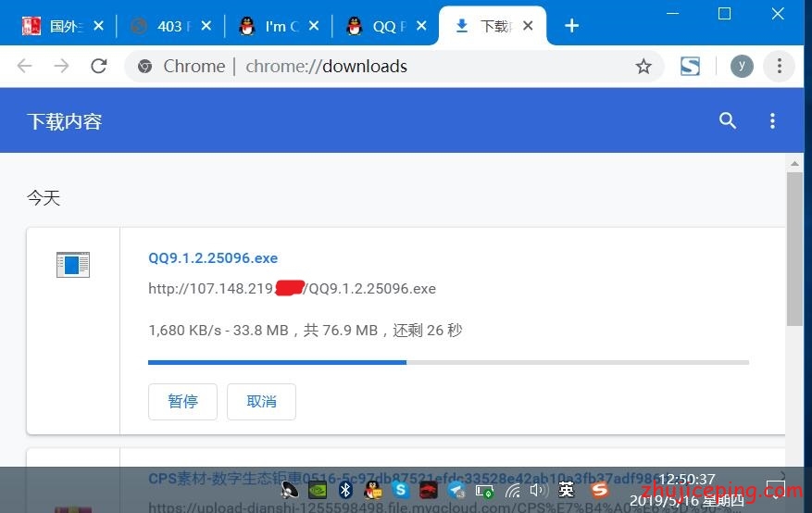Open the Bluetooth tray icon
Screen dimensions: 812x513
click(x=345, y=490)
